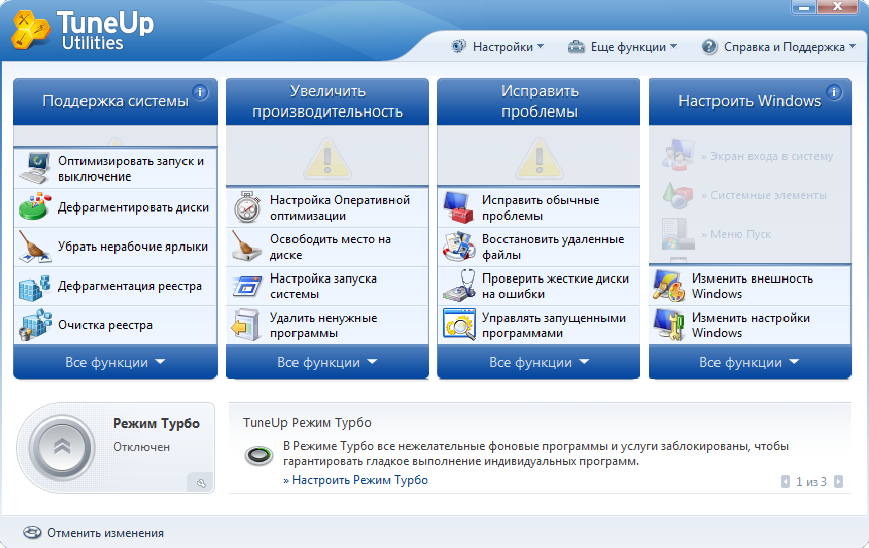The image size is (869, 548).
Task: Open the Экран входа в систему link
Action: click(767, 156)
